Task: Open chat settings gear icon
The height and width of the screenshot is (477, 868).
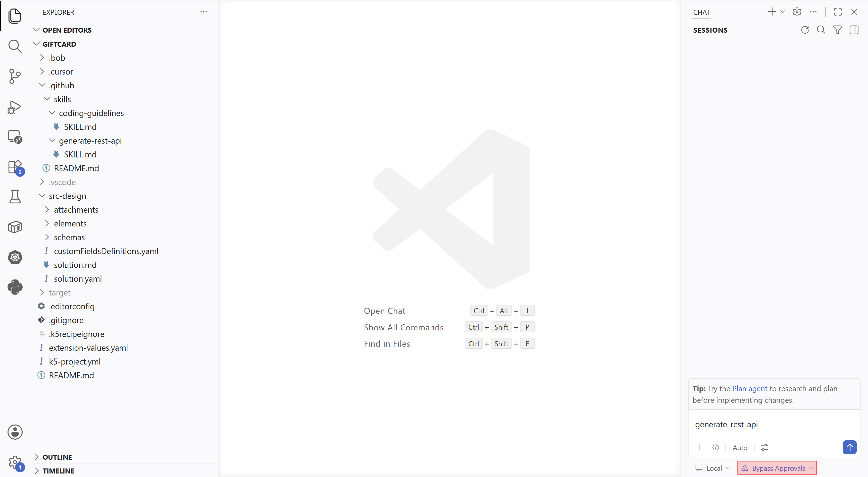Action: pos(797,12)
